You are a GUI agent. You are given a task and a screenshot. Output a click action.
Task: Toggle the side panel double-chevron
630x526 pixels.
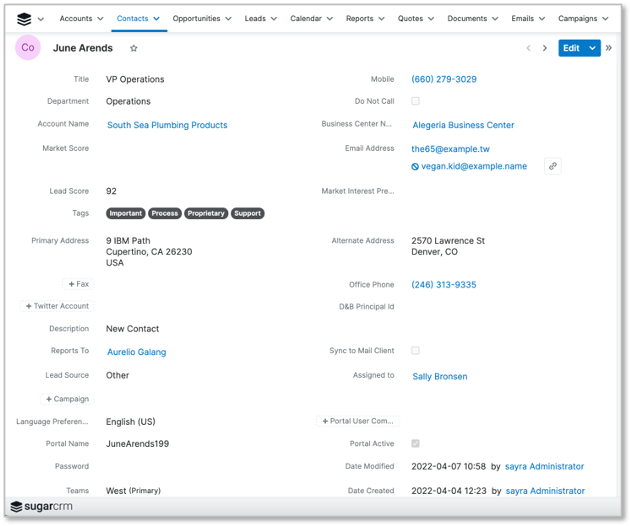(x=609, y=48)
